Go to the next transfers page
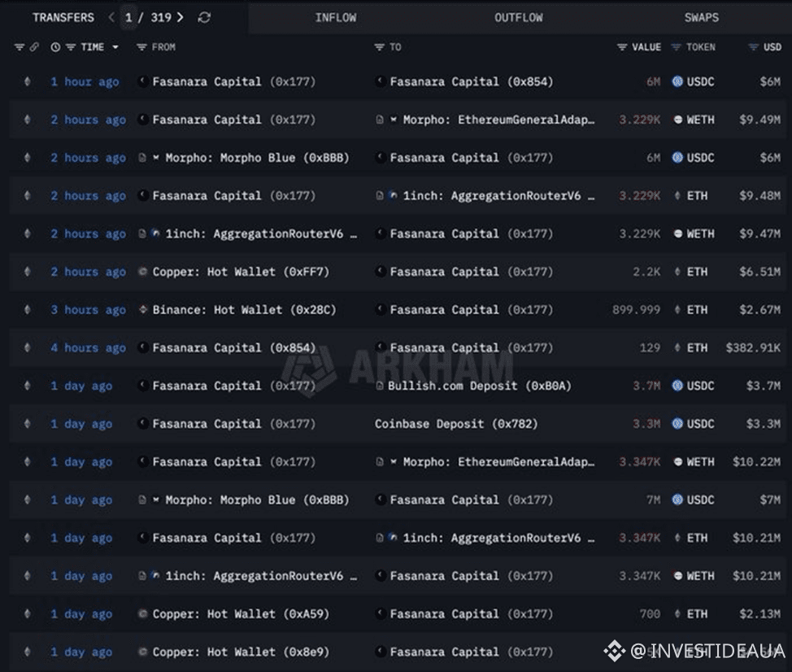792x672 pixels. tap(181, 18)
